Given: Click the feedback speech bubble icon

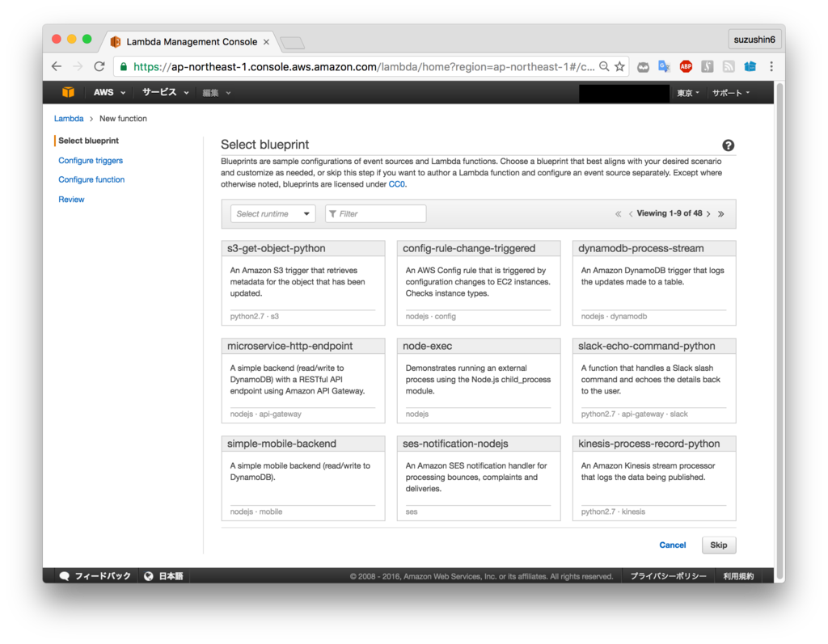Looking at the screenshot, I should pyautogui.click(x=65, y=576).
